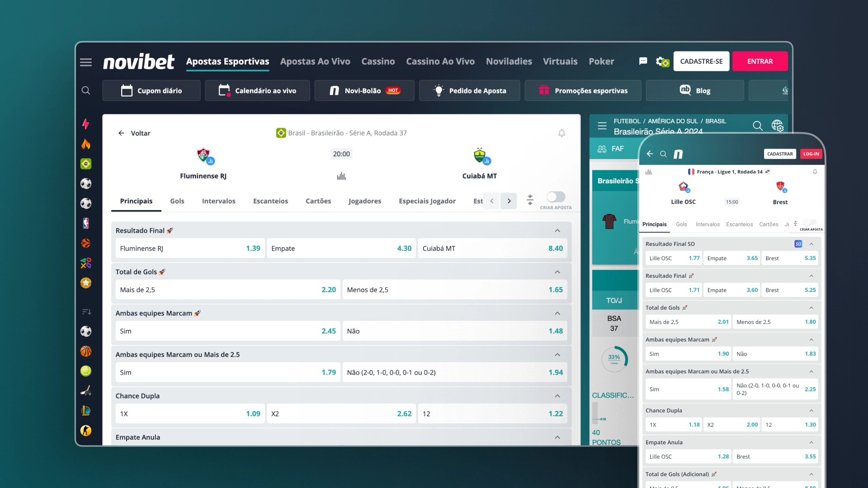868x488 pixels.
Task: Open Promoções esportivas button
Action: pyautogui.click(x=583, y=90)
